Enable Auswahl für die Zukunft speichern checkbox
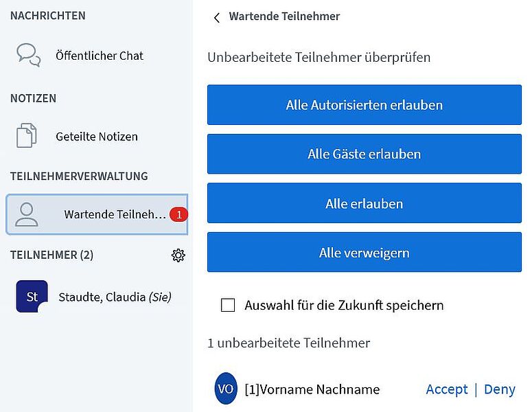 click(x=228, y=305)
